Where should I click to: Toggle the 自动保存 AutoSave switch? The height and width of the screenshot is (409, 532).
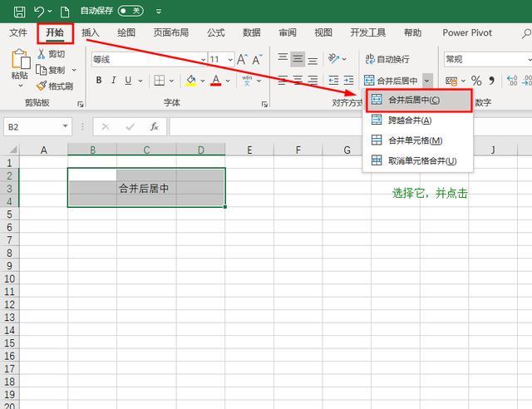click(131, 11)
